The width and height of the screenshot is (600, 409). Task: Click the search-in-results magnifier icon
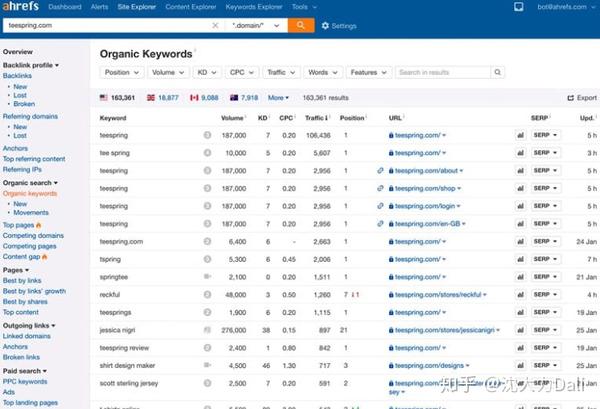coord(497,72)
